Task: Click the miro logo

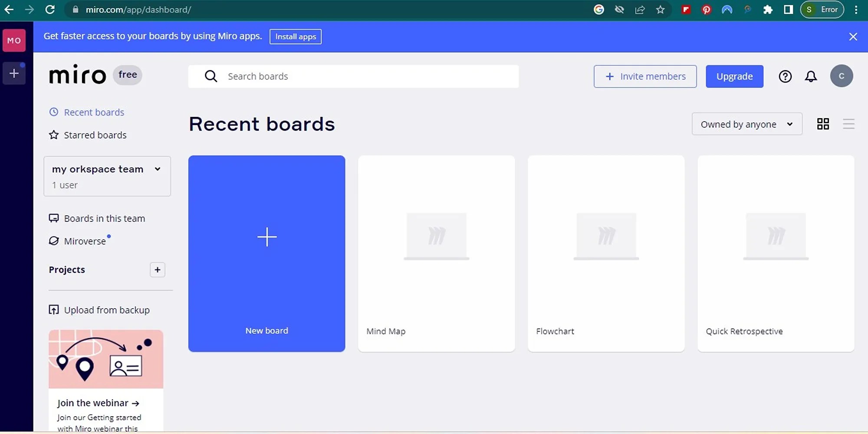Action: [x=78, y=75]
